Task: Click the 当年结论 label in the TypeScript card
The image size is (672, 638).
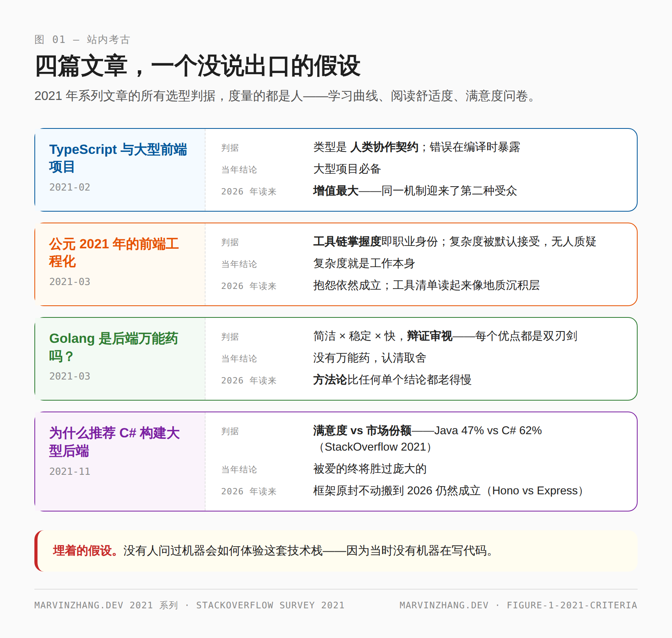Action: pyautogui.click(x=239, y=170)
